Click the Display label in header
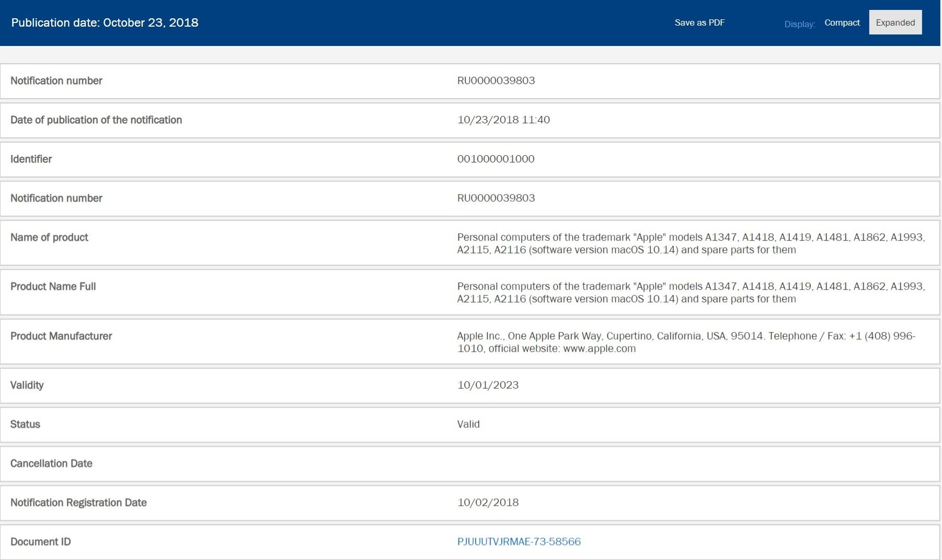This screenshot has height=560, width=942. pyautogui.click(x=799, y=24)
